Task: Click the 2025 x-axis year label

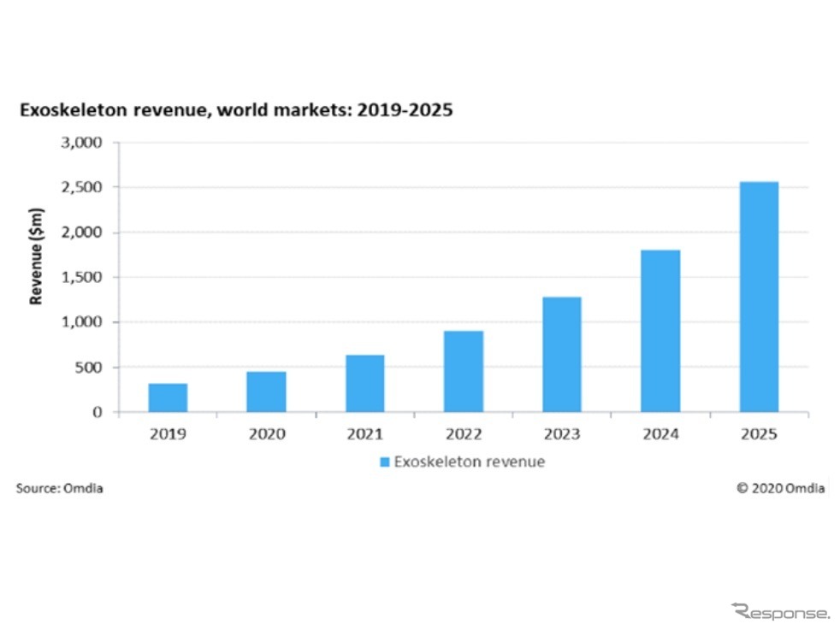Action: click(x=759, y=434)
